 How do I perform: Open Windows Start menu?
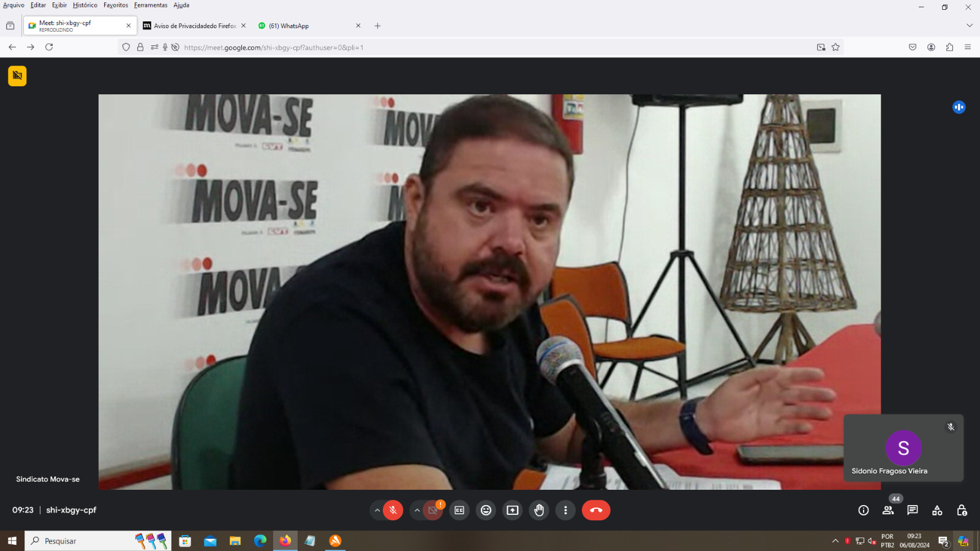(x=12, y=541)
